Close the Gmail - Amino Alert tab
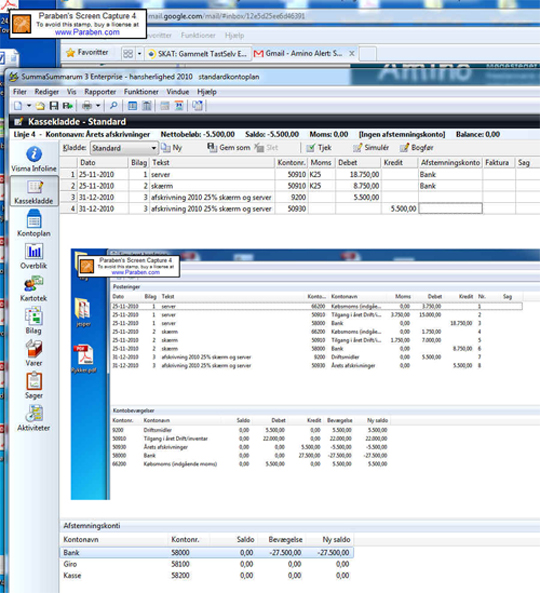This screenshot has height=593, width=540. [352, 54]
